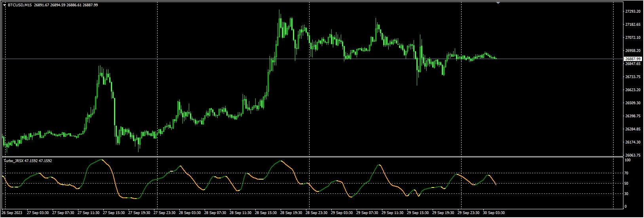Screen dimensions: 644x218
Task: Click the 29 Sep 03:30 time label
Action: click(x=342, y=213)
